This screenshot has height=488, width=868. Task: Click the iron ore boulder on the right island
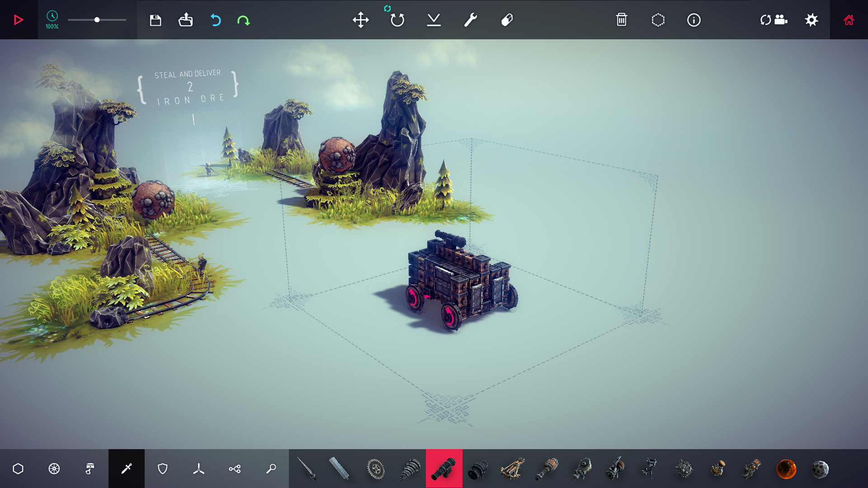coord(337,154)
